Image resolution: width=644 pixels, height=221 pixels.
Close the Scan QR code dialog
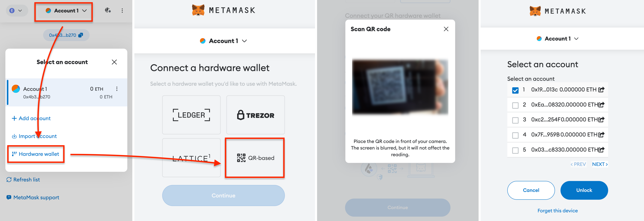446,29
